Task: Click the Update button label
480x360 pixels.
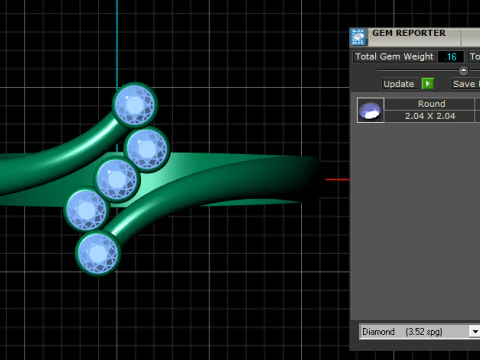Action: 399,84
